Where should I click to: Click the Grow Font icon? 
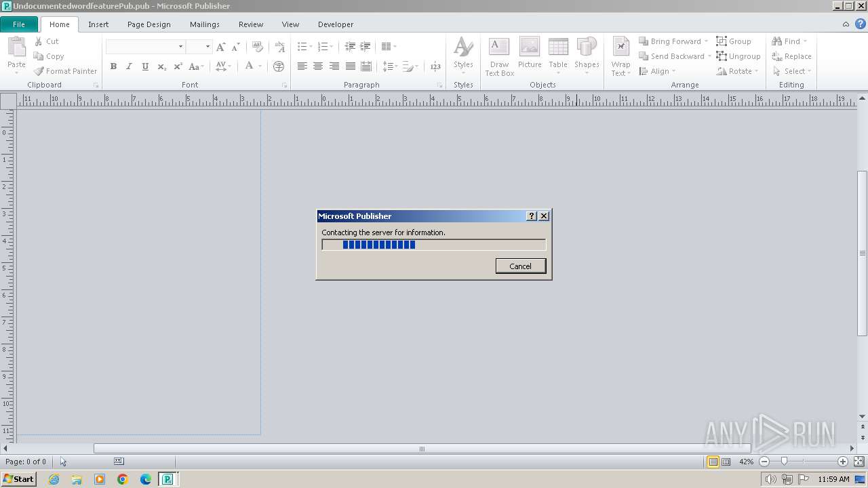point(220,47)
